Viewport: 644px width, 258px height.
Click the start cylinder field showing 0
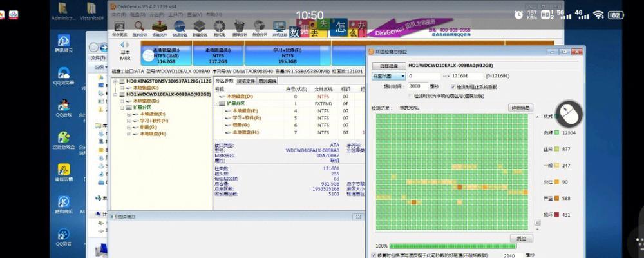coord(423,76)
